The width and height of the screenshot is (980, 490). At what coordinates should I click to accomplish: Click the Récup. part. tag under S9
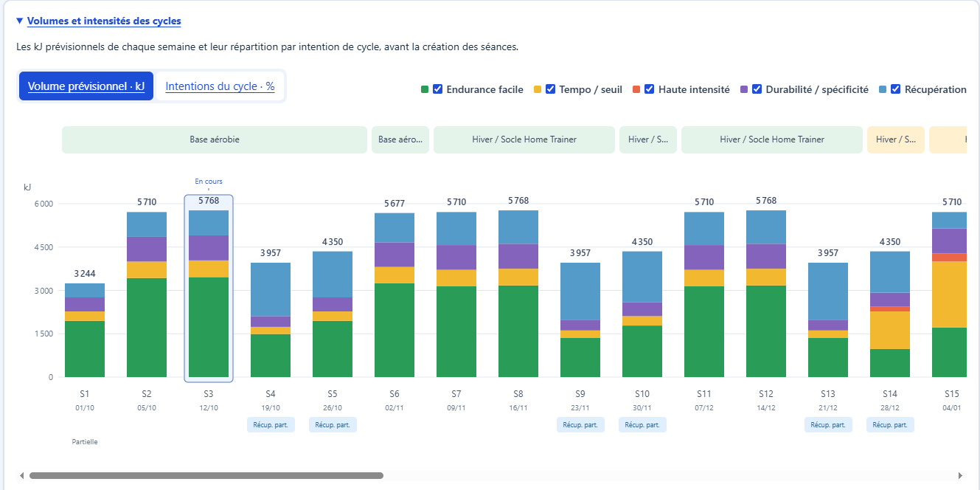coord(580,425)
